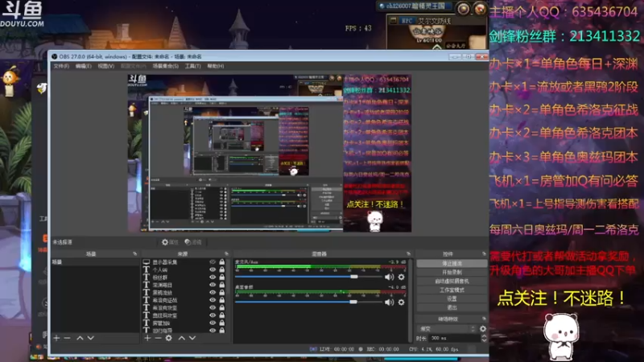The width and height of the screenshot is (644, 362).
Task: Show the 显示器采集 source via eye icon
Action: pos(213,262)
